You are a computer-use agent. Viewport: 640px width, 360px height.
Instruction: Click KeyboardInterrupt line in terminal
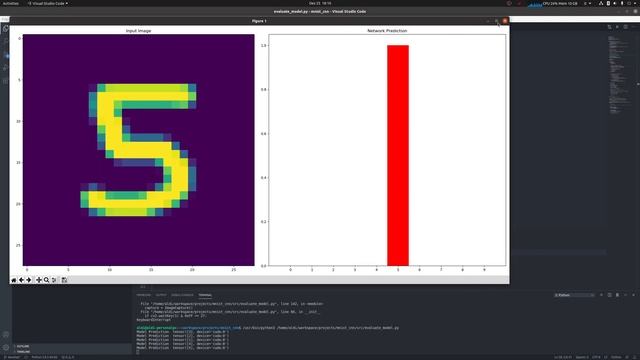pos(153,320)
